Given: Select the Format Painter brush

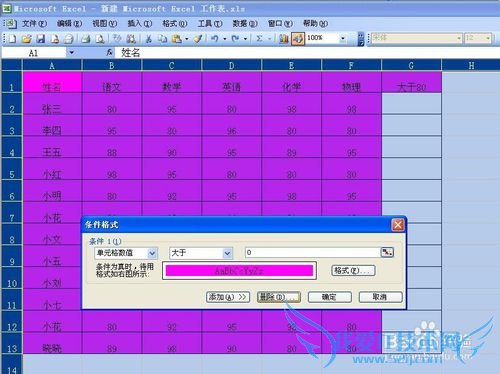Looking at the screenshot, I should (198, 39).
